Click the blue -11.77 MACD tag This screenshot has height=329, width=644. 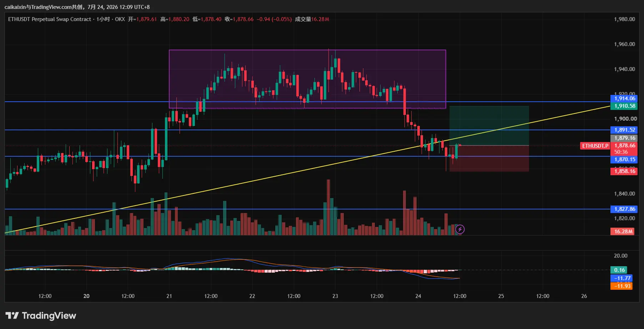click(x=622, y=278)
